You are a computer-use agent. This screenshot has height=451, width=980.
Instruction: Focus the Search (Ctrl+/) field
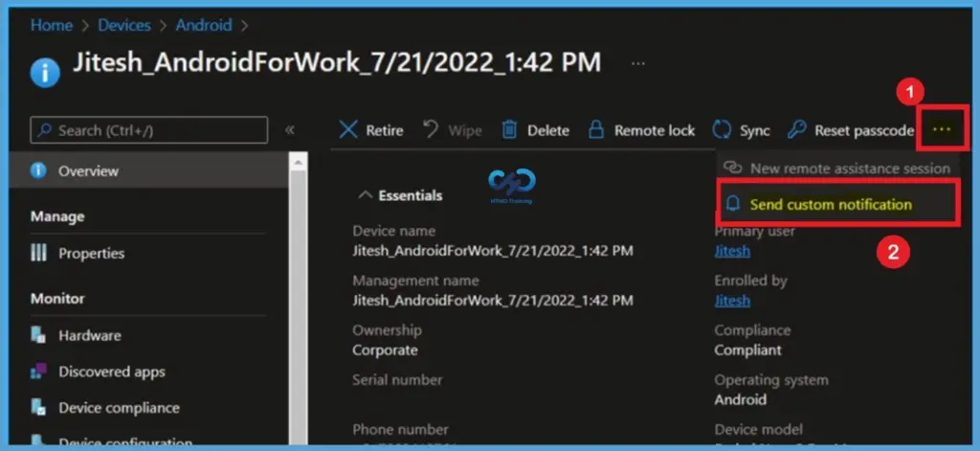pyautogui.click(x=148, y=130)
